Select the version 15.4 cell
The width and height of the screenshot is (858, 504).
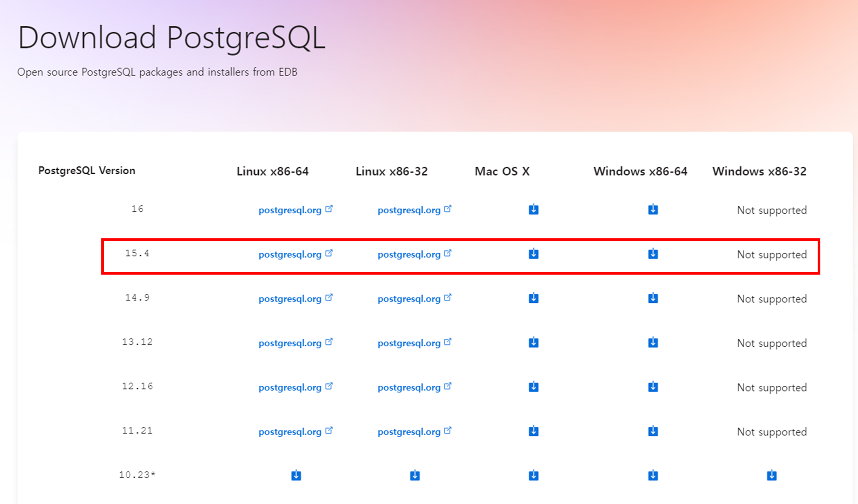click(x=137, y=253)
